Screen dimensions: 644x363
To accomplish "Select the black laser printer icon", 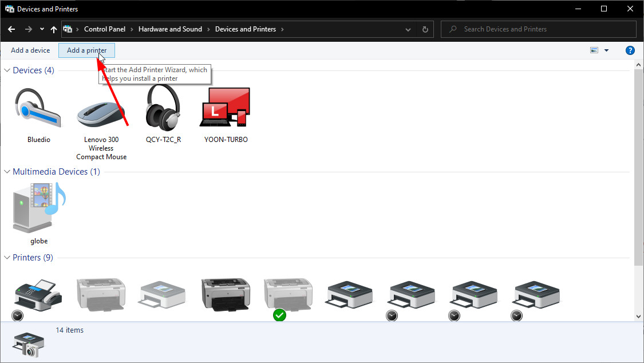I will (226, 294).
